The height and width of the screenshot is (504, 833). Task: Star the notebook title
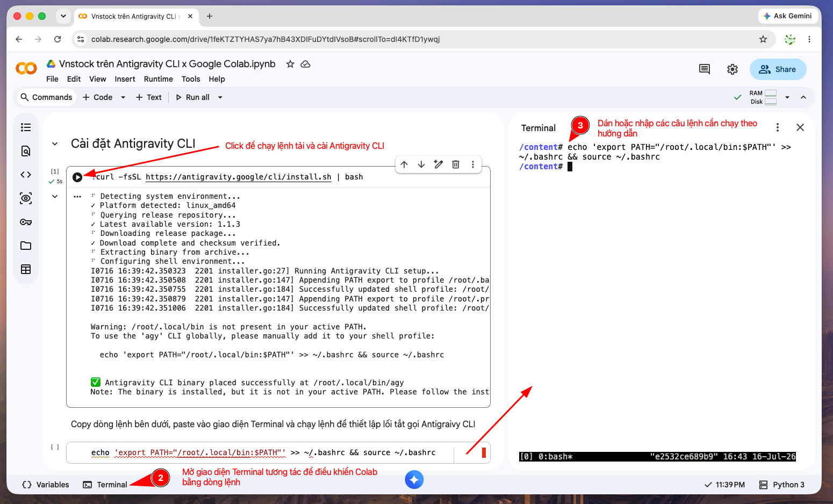click(x=290, y=64)
